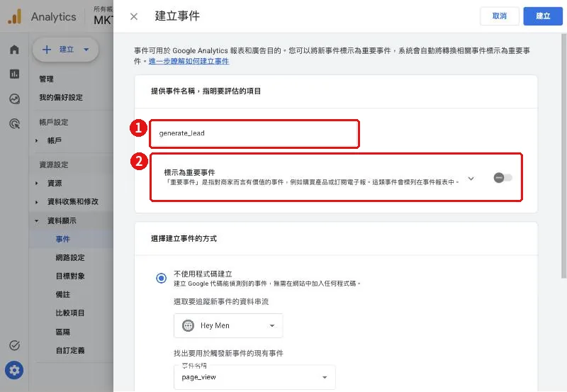Collapse the 資料顯示 tree item
567x392 pixels.
[37, 220]
